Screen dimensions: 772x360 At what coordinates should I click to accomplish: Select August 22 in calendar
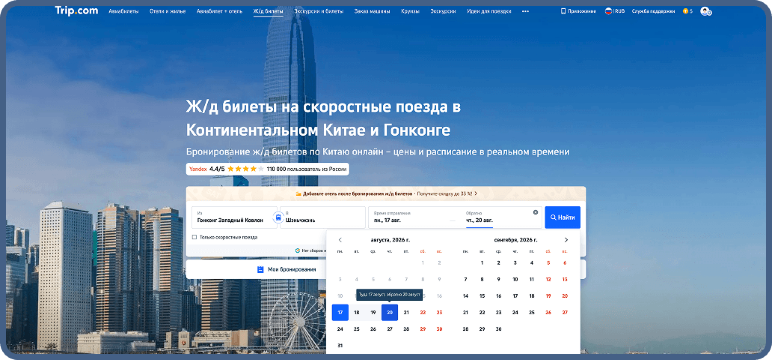pos(422,313)
